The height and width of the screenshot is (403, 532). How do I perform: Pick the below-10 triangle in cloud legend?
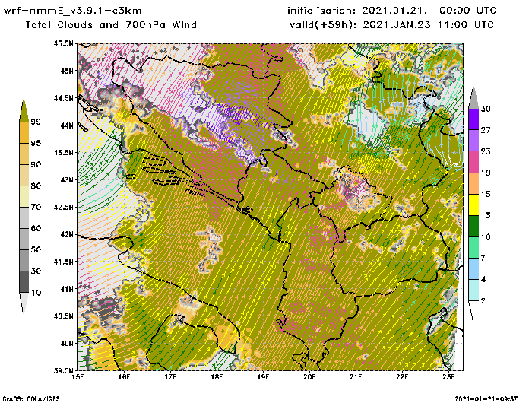click(x=24, y=302)
